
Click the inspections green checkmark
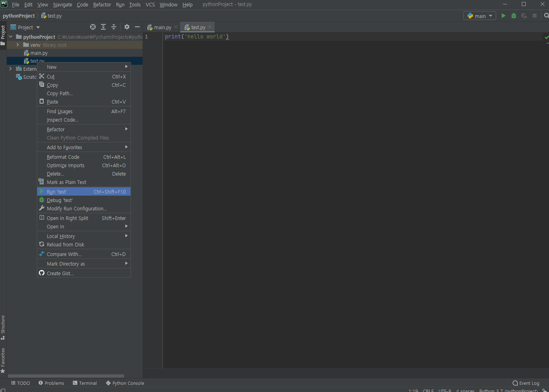click(547, 37)
